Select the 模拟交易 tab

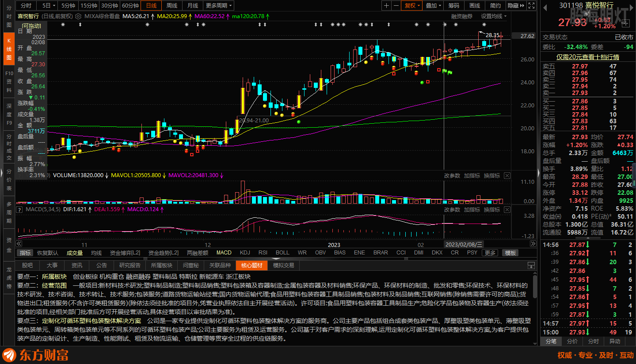coord(284,265)
